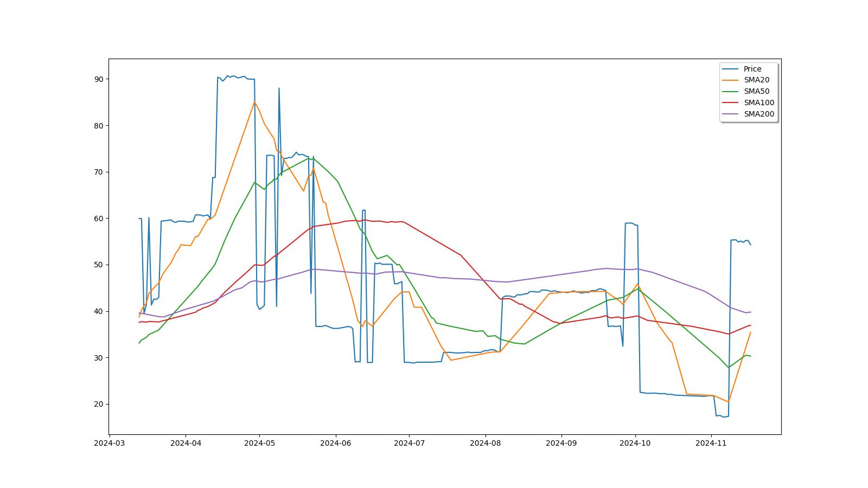Click the x-axis label 2024-07
Image resolution: width=868 pixels, height=488 pixels.
(409, 443)
